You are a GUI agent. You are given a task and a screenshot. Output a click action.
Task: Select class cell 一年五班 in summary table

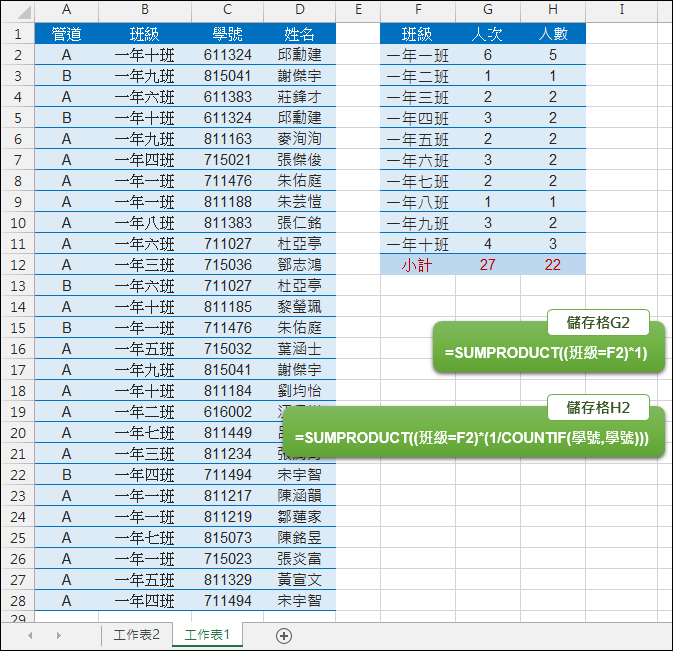click(418, 139)
